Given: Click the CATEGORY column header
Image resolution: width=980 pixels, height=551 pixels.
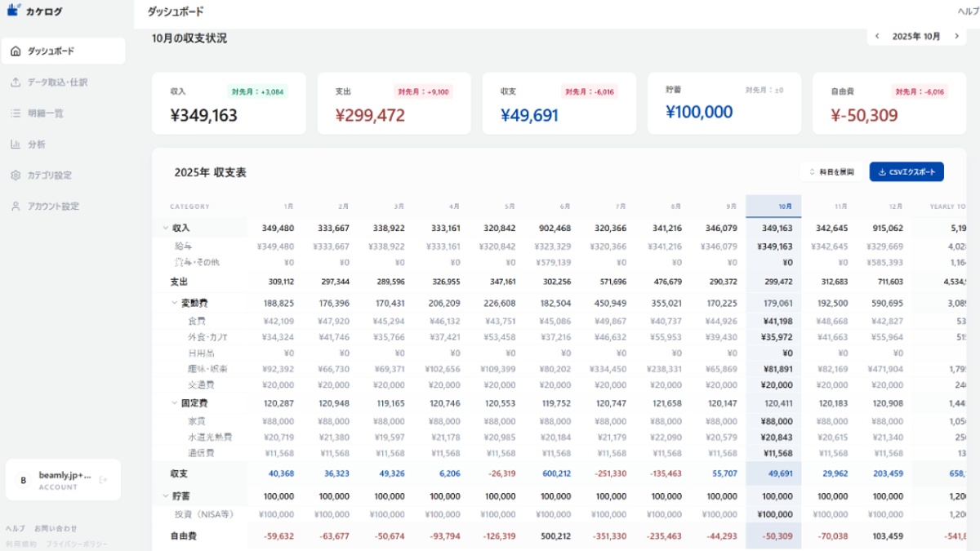Looking at the screenshot, I should coord(189,207).
